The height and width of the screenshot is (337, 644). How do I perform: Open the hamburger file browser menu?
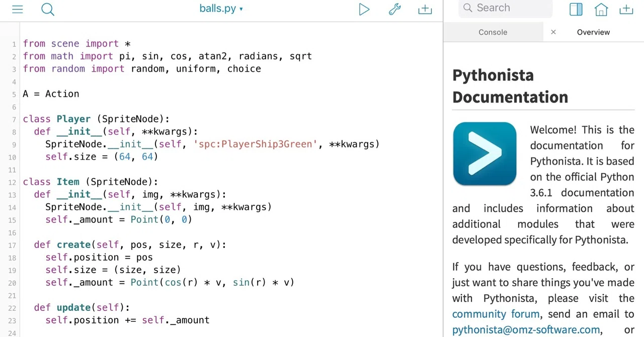pyautogui.click(x=18, y=9)
